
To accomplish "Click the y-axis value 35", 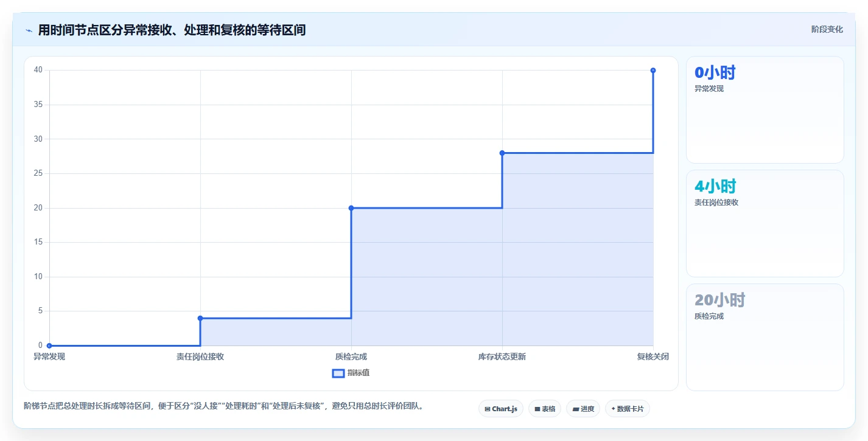I will coord(38,105).
